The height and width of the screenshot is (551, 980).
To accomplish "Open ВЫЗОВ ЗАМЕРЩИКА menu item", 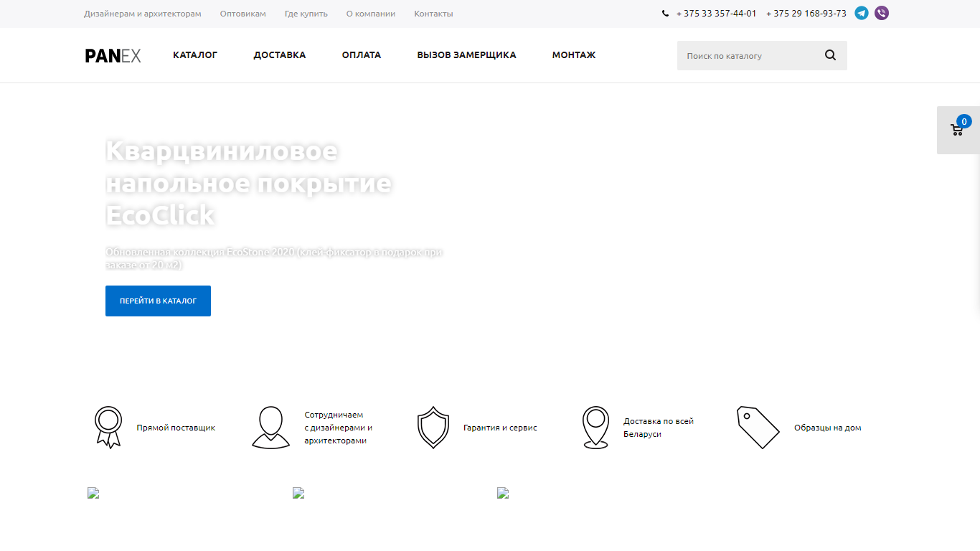I will tap(466, 55).
